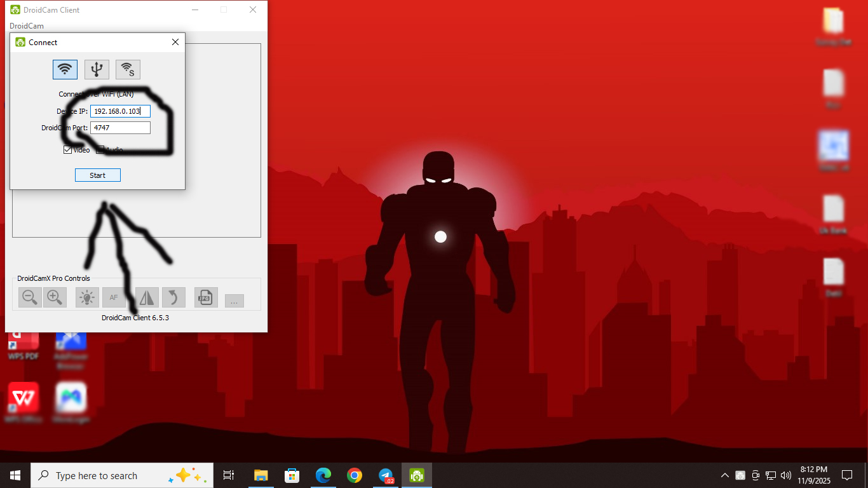This screenshot has height=488, width=868.
Task: Click the DroidCam Port input field
Action: pos(120,128)
